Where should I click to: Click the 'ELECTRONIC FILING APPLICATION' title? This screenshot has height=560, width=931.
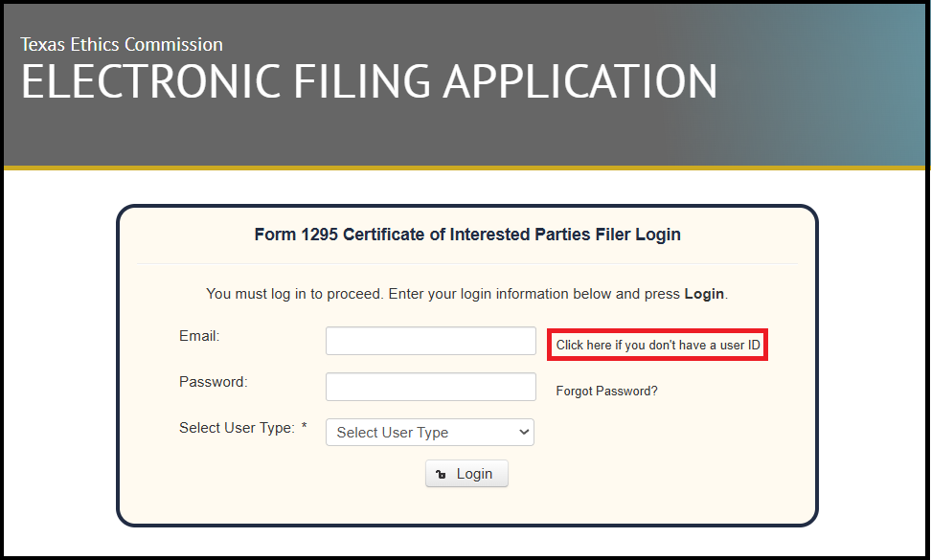(x=369, y=81)
